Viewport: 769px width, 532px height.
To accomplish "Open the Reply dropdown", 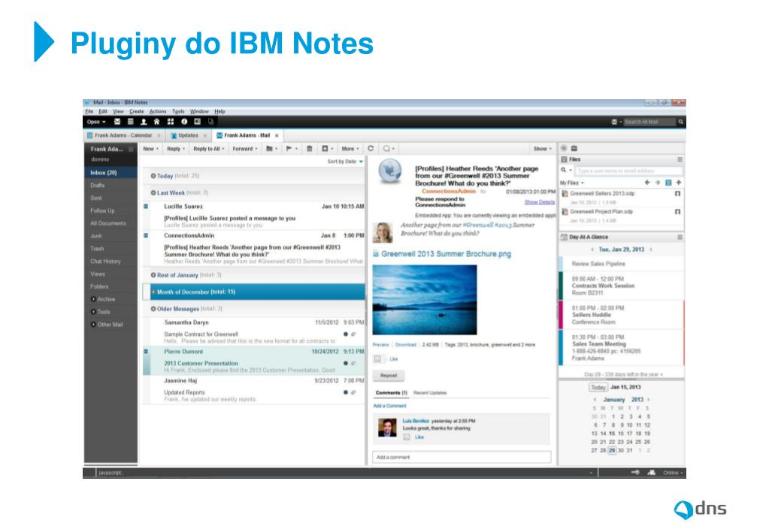I will tap(176, 149).
